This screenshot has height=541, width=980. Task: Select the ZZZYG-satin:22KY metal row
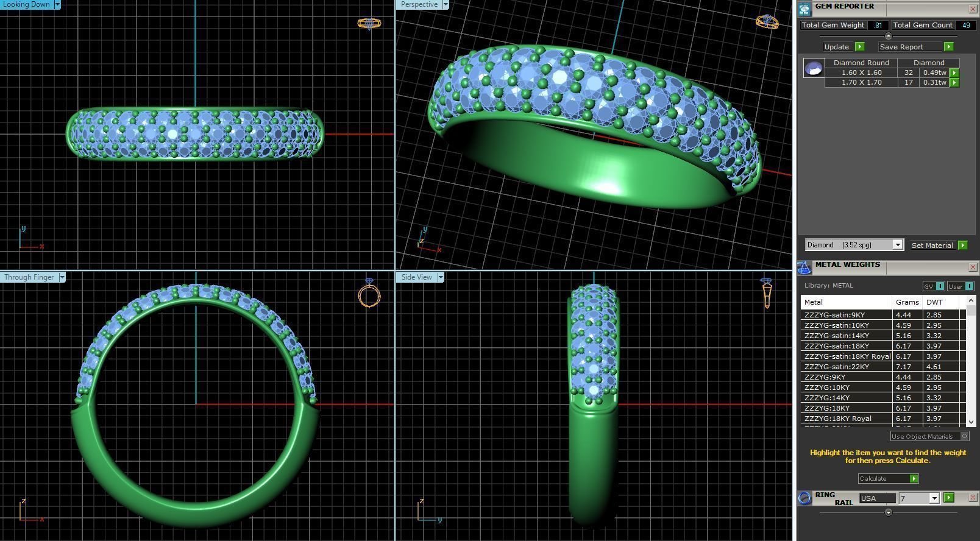click(883, 367)
